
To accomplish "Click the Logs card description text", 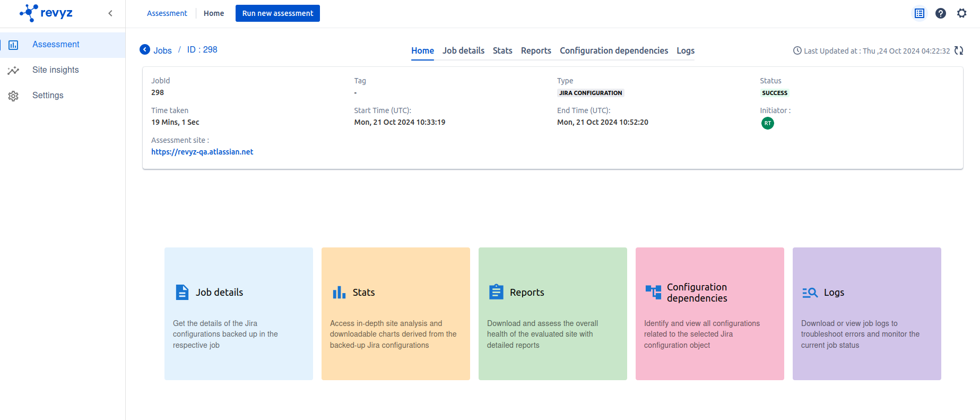I will (860, 334).
